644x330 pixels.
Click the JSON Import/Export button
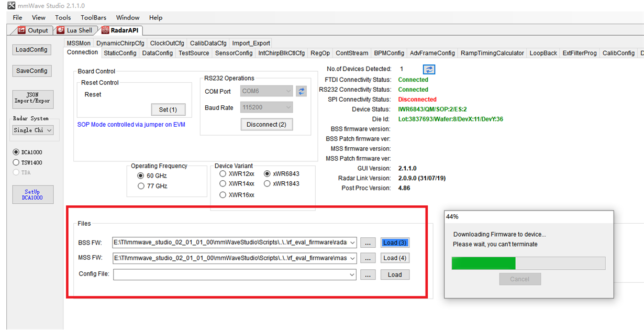[x=32, y=98]
